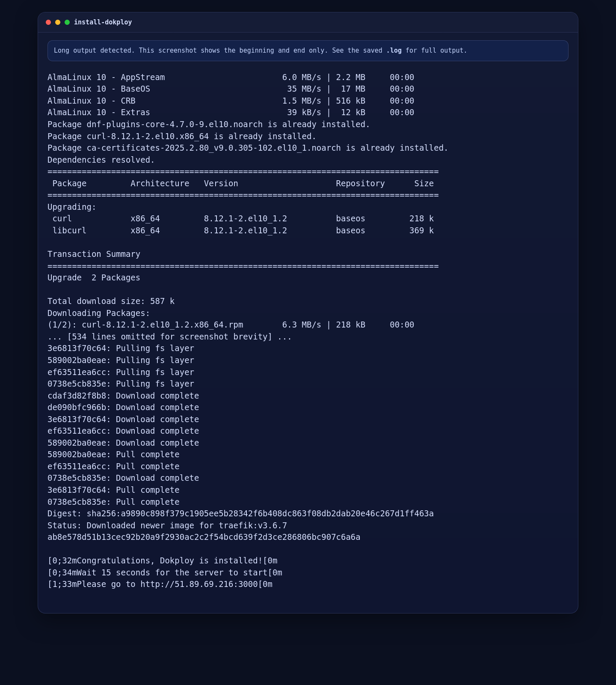Click 'cdaf3d82f8b8: Download complete'
Image resolution: width=616 pixels, height=685 pixels.
pos(123,396)
